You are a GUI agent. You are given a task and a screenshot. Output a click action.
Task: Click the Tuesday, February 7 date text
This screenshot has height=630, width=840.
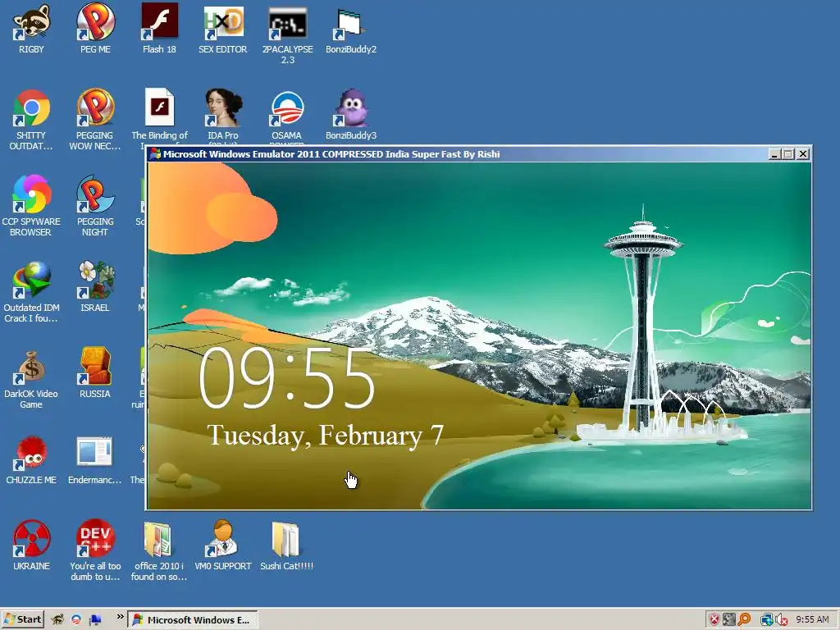click(325, 435)
